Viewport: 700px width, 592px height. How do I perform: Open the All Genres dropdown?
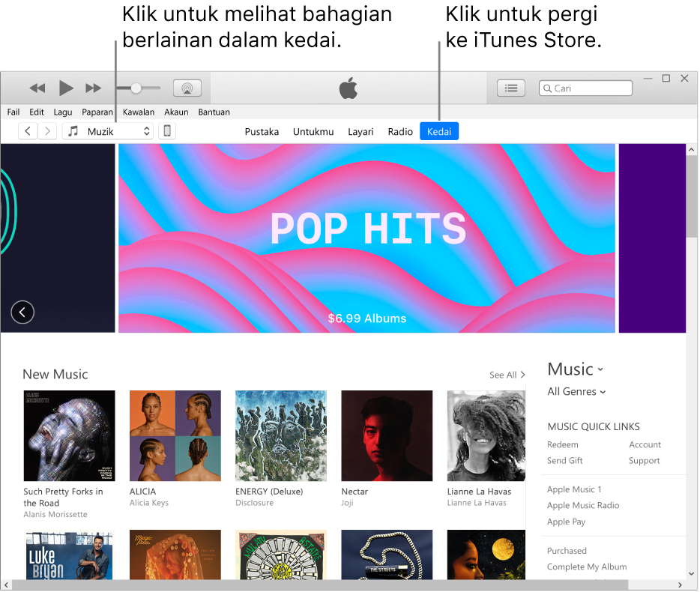(x=576, y=391)
